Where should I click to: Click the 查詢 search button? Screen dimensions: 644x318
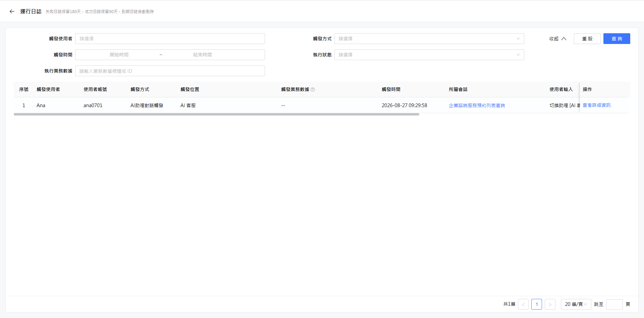616,39
